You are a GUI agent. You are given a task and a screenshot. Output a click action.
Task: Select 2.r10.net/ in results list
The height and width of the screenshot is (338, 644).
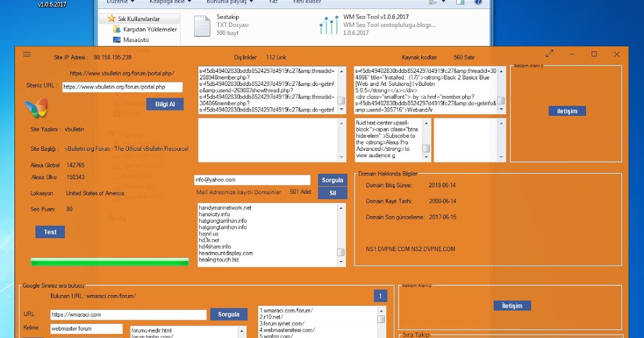point(273,317)
